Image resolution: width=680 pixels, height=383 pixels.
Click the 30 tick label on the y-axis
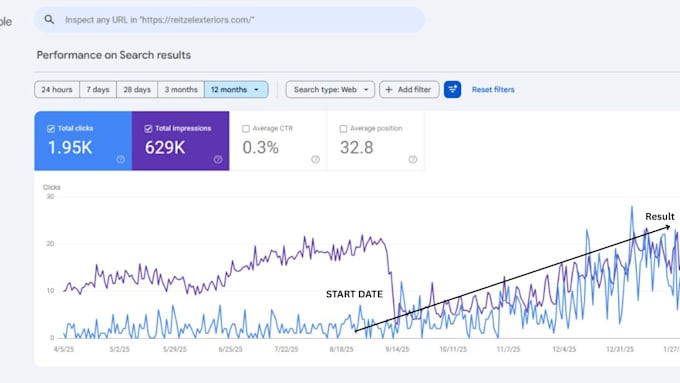pyautogui.click(x=51, y=196)
